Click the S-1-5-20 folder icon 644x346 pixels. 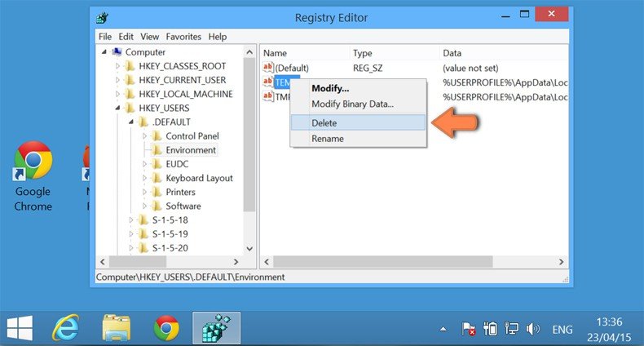(x=143, y=247)
